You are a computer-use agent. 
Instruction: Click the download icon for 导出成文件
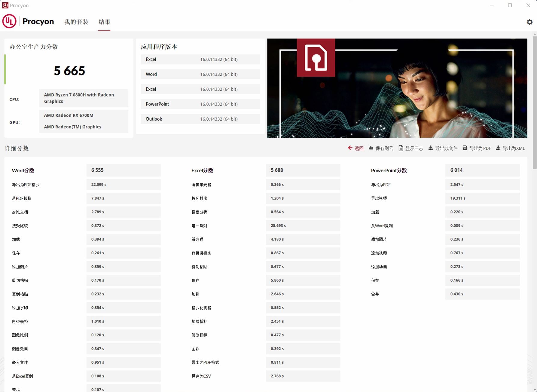pos(430,148)
